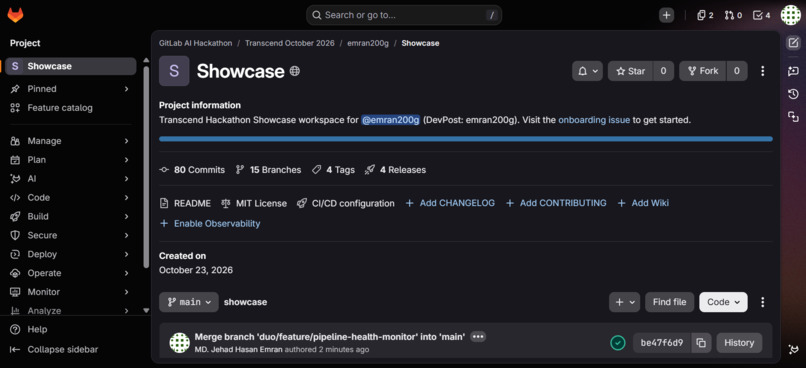Open 15 Branches link
Image resolution: width=806 pixels, height=368 pixels.
tap(268, 170)
